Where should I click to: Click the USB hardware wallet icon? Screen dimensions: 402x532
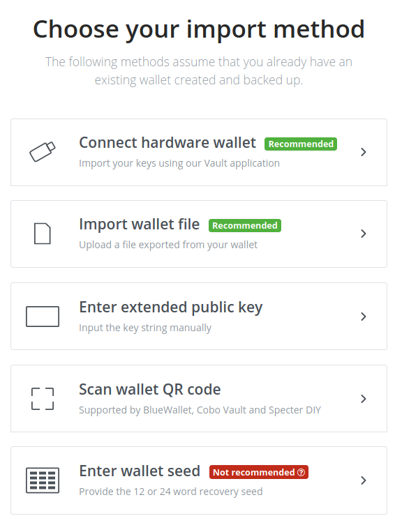43,152
